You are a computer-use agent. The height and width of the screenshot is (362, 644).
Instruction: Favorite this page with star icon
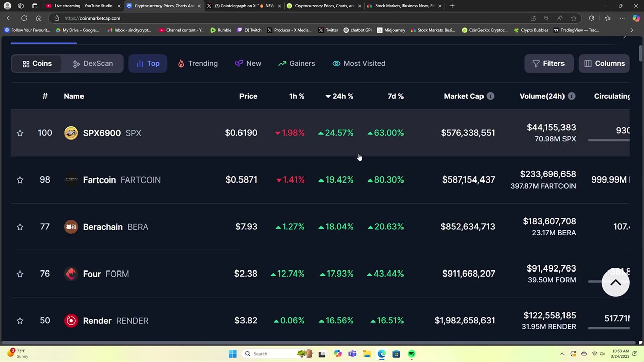pos(574,18)
